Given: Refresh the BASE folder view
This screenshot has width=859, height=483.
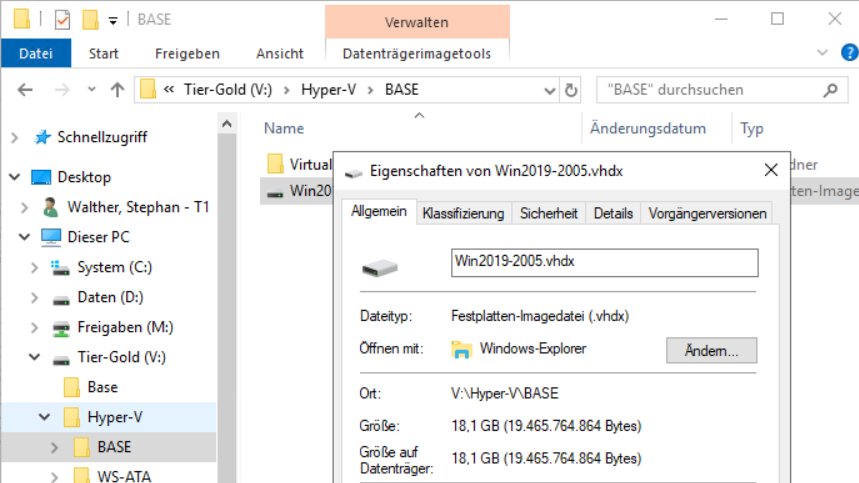Looking at the screenshot, I should tap(571, 90).
